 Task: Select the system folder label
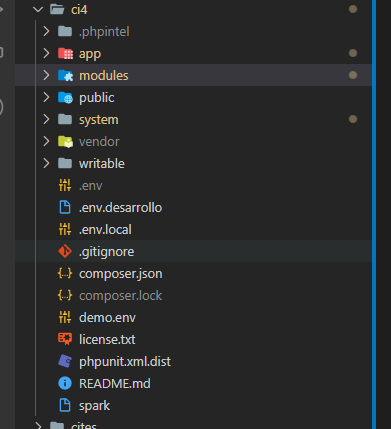[99, 120]
